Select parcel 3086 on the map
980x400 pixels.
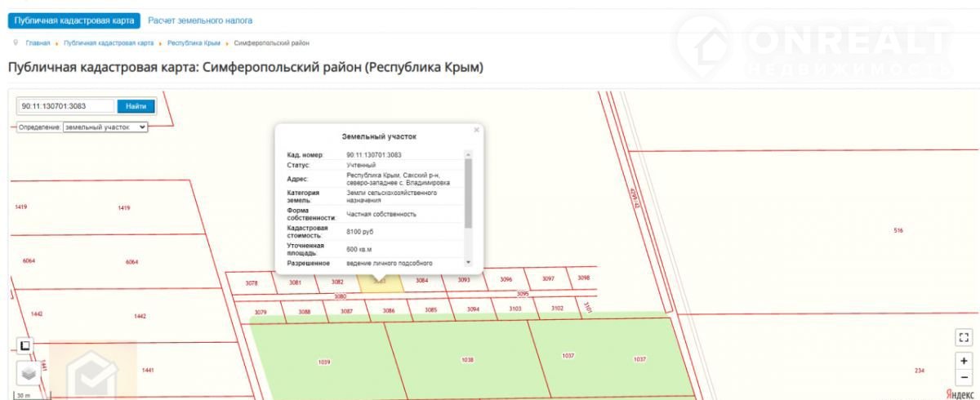389,311
